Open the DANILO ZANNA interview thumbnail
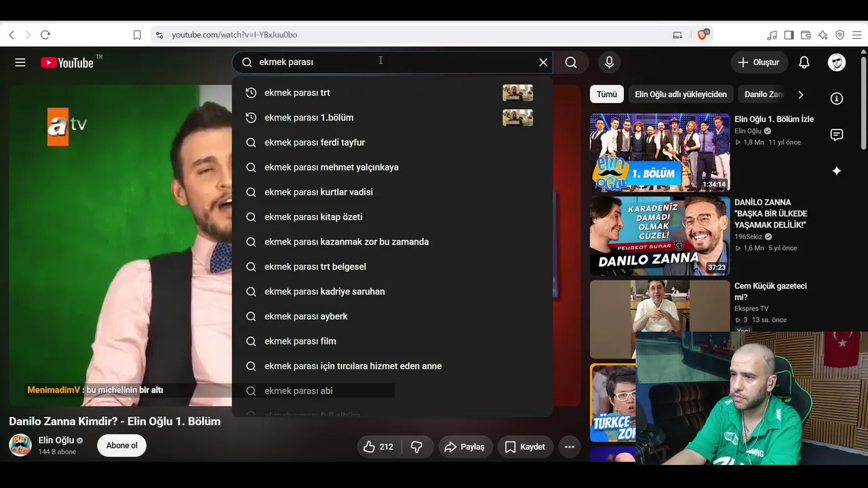Viewport: 868px width, 488px height. point(660,236)
